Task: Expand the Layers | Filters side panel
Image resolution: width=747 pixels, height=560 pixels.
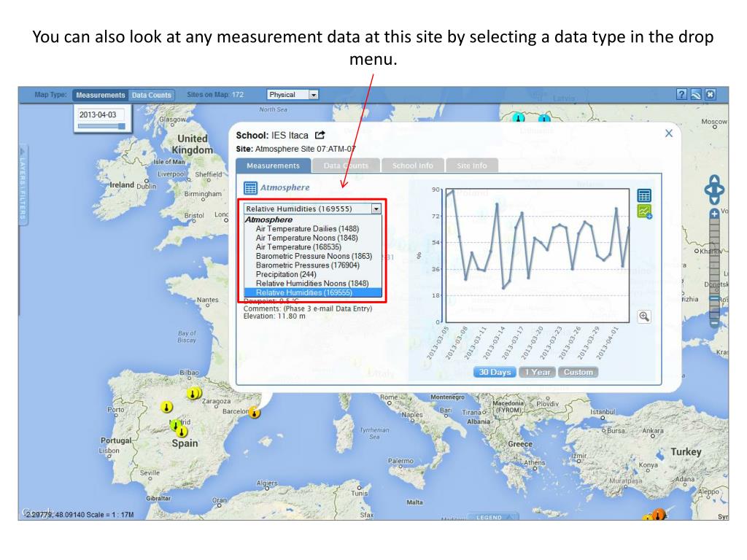Action: pos(23,184)
